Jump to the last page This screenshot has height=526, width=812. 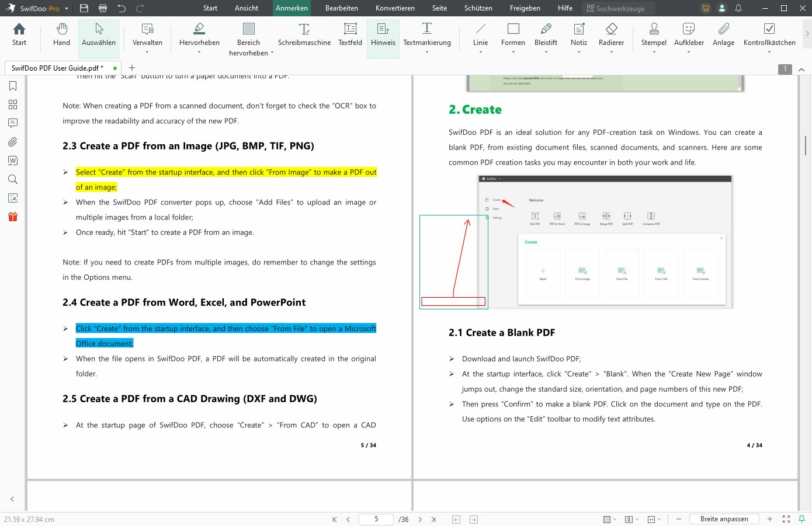point(433,519)
